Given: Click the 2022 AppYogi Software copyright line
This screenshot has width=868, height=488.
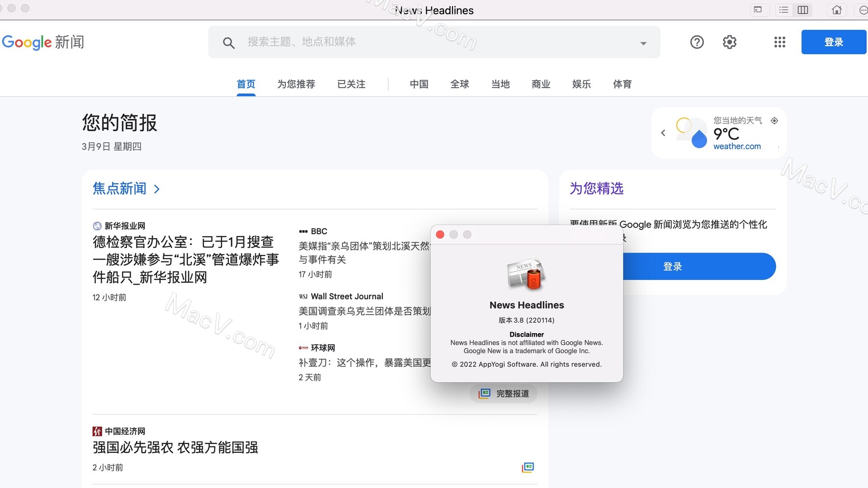Looking at the screenshot, I should pyautogui.click(x=527, y=364).
